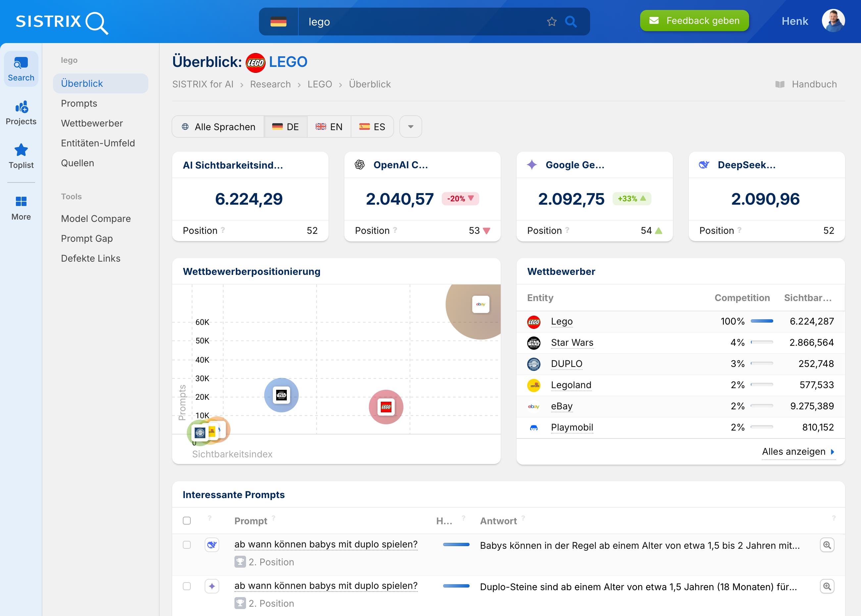The height and width of the screenshot is (616, 861).
Task: Click the favorite star icon in search bar
Action: (x=551, y=22)
